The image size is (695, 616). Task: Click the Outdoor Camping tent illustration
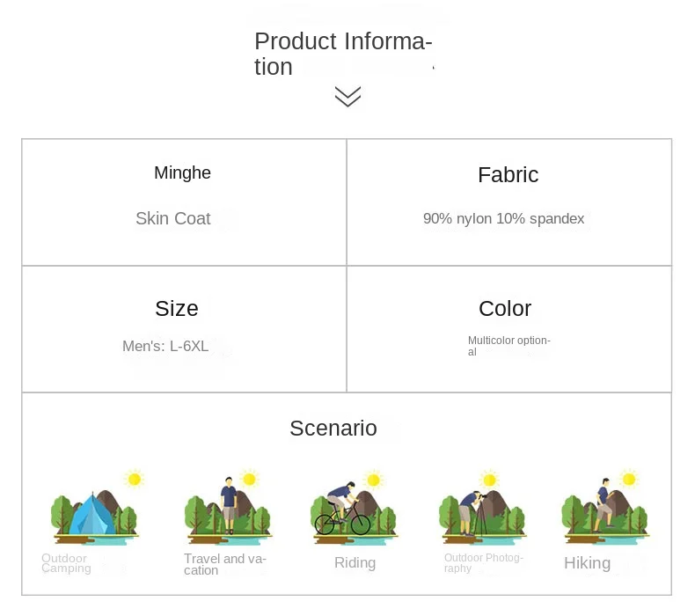pyautogui.click(x=94, y=507)
